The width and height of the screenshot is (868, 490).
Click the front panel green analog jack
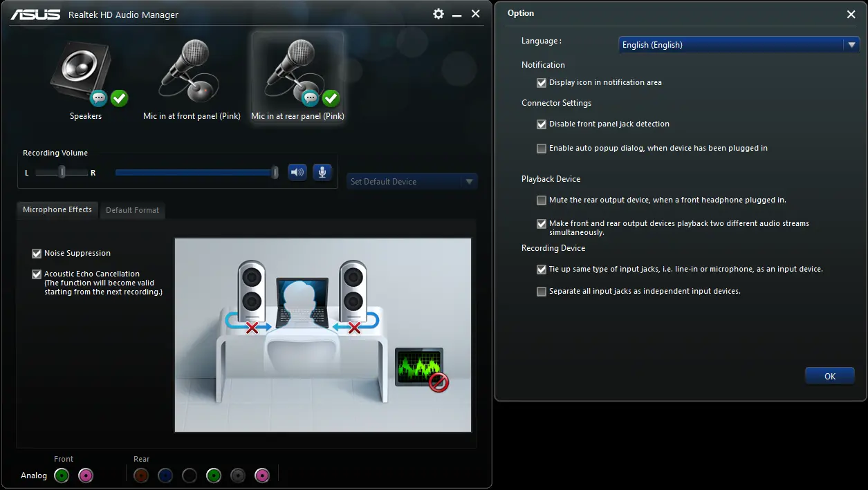point(62,475)
